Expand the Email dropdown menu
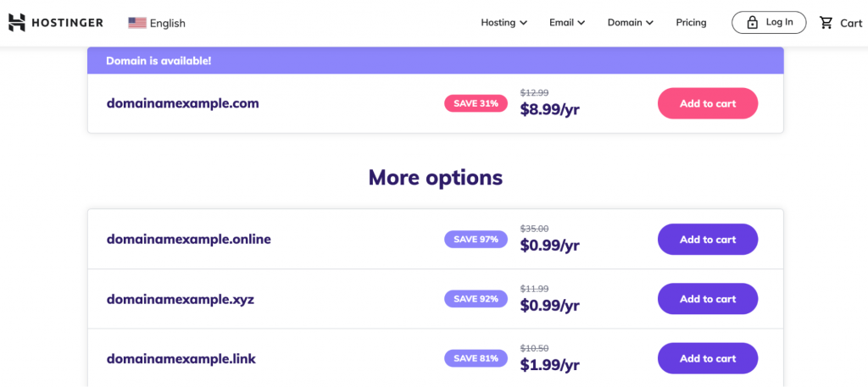The height and width of the screenshot is (387, 868). tap(567, 23)
